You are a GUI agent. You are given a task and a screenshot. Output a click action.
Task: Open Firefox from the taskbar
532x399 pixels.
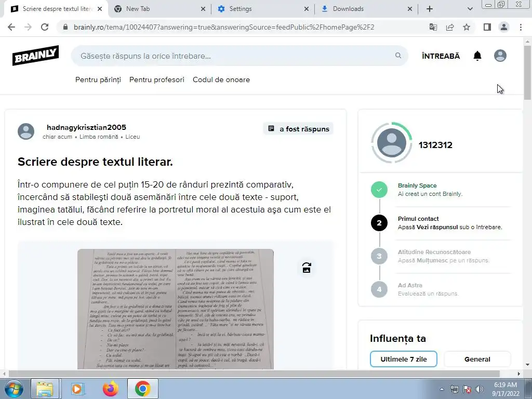pyautogui.click(x=111, y=389)
